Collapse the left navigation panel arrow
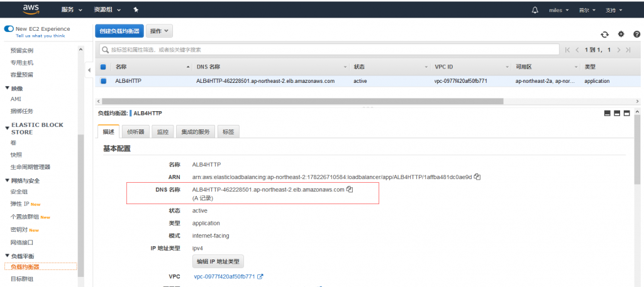Image resolution: width=644 pixels, height=287 pixels. click(x=89, y=70)
